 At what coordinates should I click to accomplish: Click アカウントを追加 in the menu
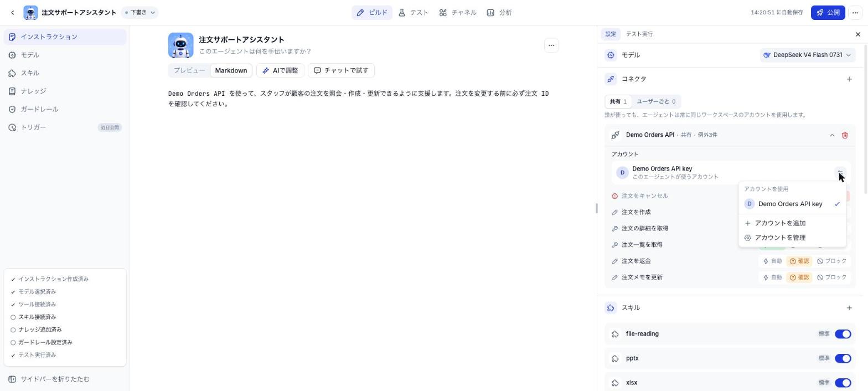[792, 223]
